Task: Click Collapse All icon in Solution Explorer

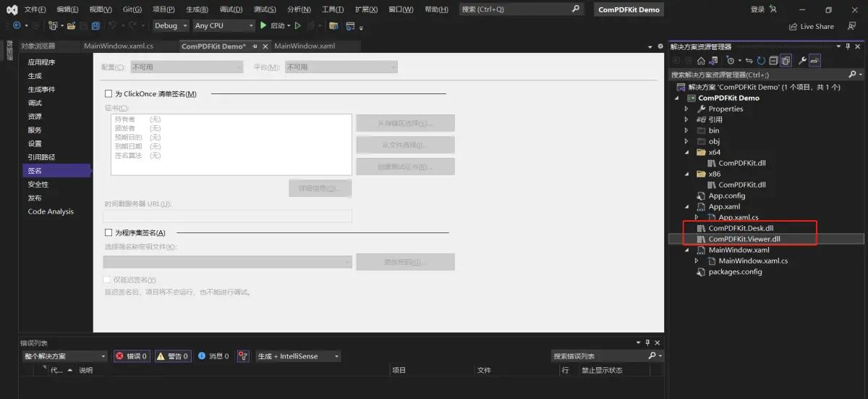Action: (773, 61)
